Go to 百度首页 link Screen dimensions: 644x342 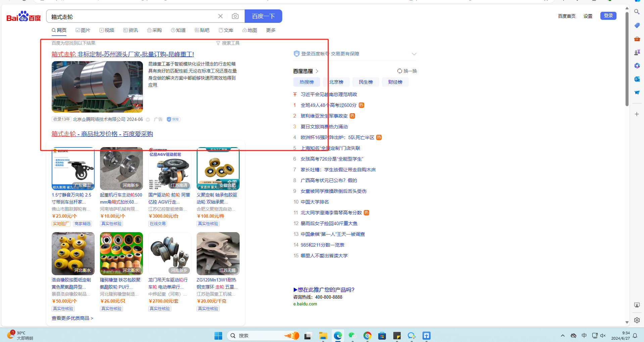(x=567, y=16)
